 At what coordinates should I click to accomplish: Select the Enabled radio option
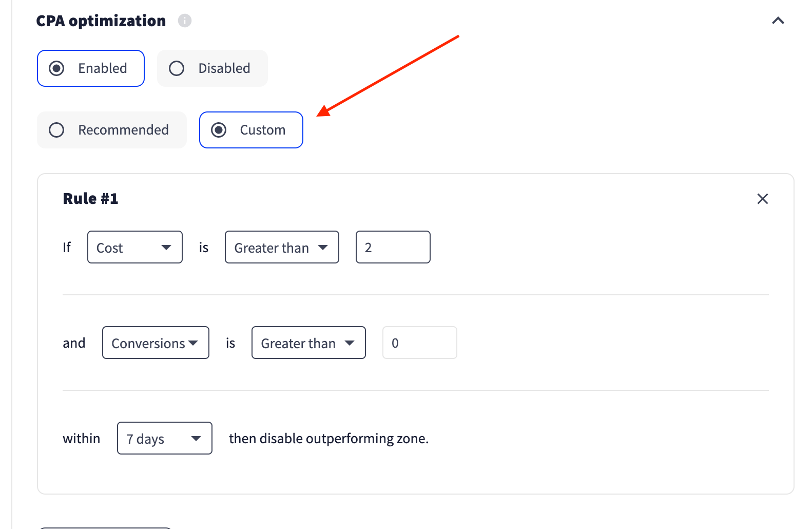(91, 68)
